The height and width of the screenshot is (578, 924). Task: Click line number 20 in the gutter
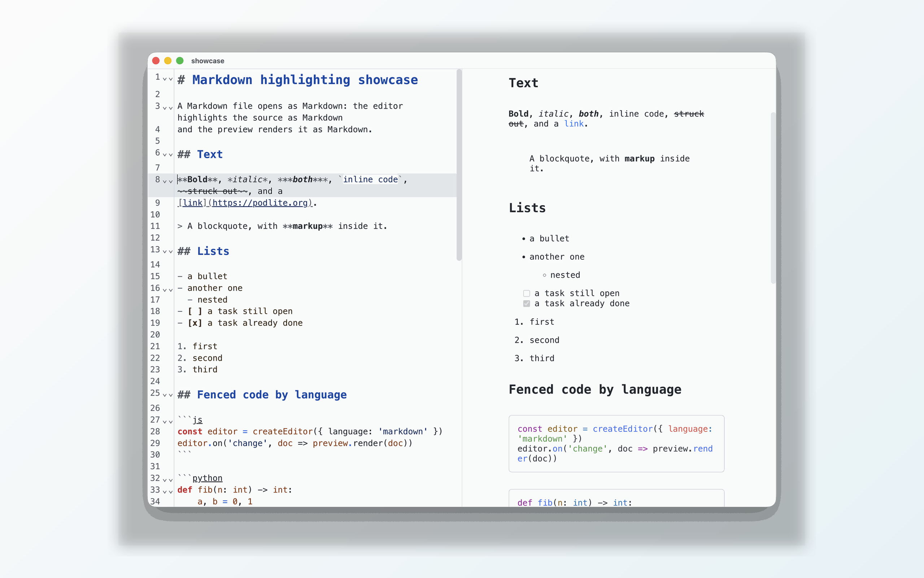[x=155, y=335]
